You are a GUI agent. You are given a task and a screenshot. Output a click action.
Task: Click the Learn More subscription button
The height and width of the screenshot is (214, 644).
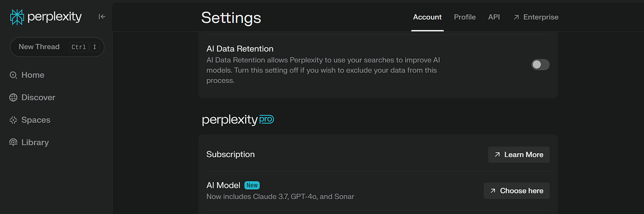[x=518, y=155]
